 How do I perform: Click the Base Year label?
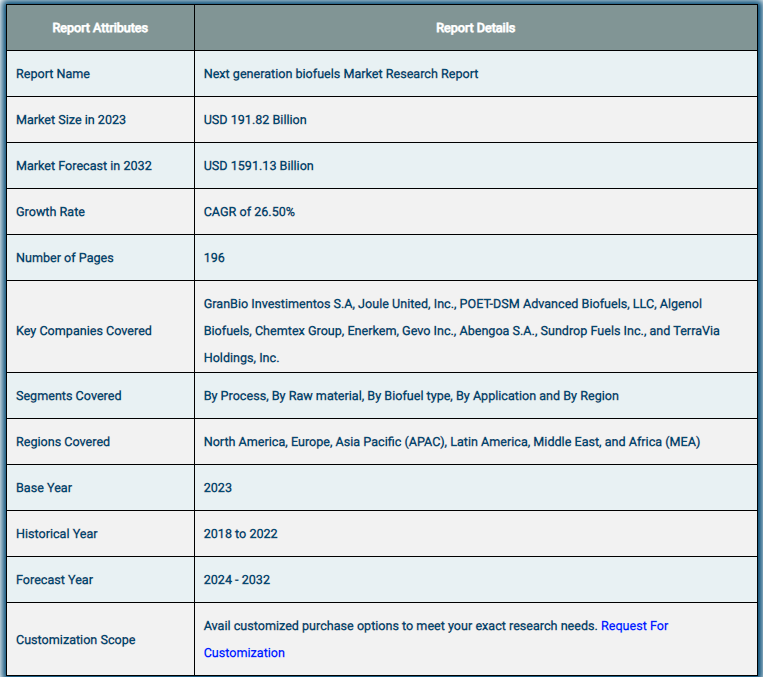[x=44, y=487]
